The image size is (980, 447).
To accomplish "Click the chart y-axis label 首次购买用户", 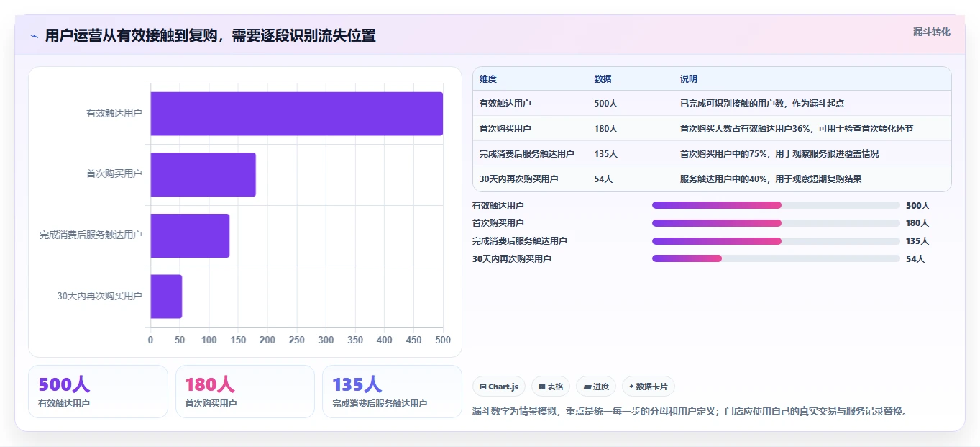I will click(x=114, y=174).
